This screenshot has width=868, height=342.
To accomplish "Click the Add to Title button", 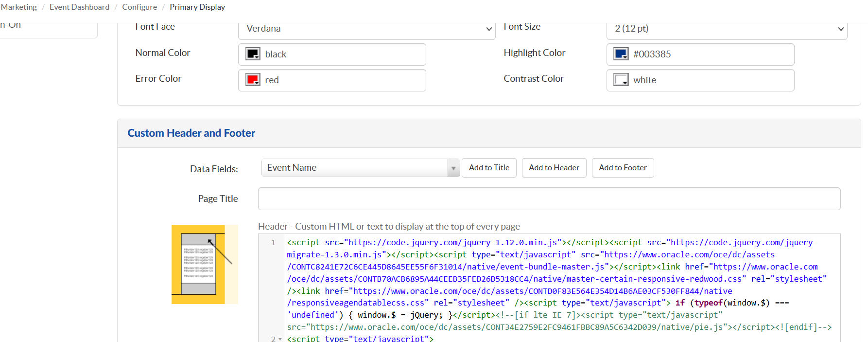I will pyautogui.click(x=489, y=168).
